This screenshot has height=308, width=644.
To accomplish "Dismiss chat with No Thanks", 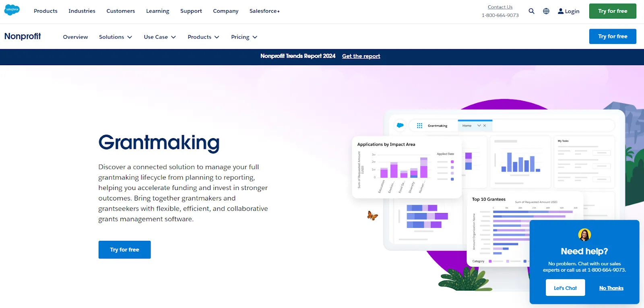I will [x=611, y=288].
